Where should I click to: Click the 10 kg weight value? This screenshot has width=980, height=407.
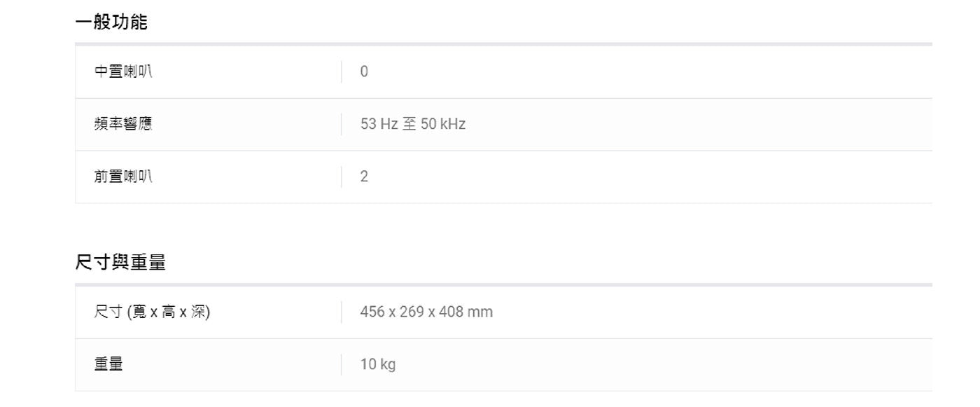tap(378, 364)
